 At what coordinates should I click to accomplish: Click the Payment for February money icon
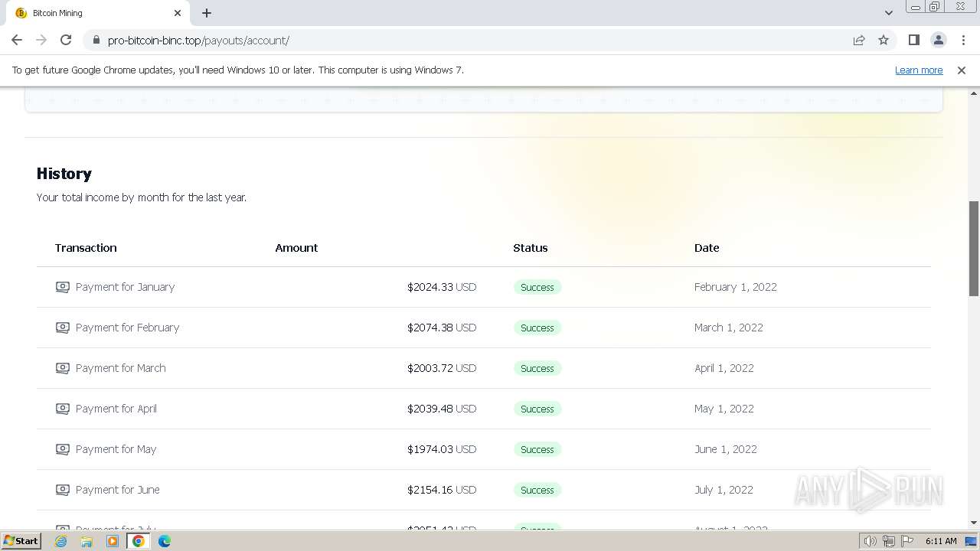click(63, 328)
